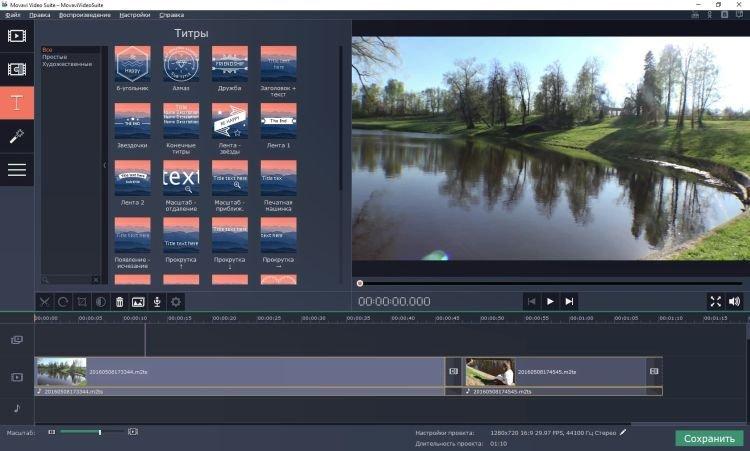Select the 'Появление - исчезание' title thumbnail

(x=132, y=235)
